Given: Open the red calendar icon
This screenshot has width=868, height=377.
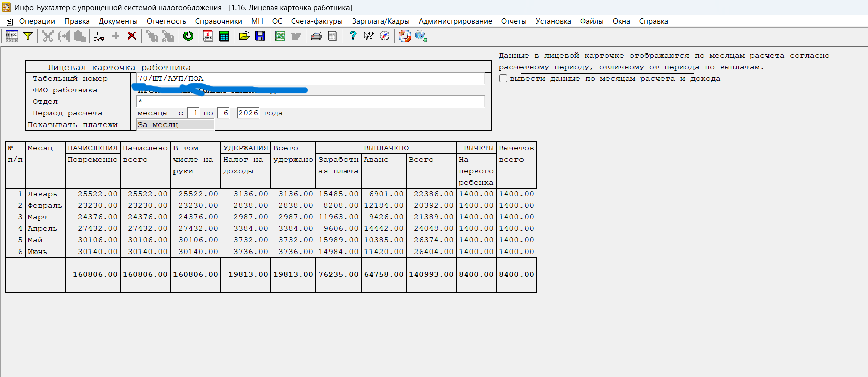Looking at the screenshot, I should [208, 36].
